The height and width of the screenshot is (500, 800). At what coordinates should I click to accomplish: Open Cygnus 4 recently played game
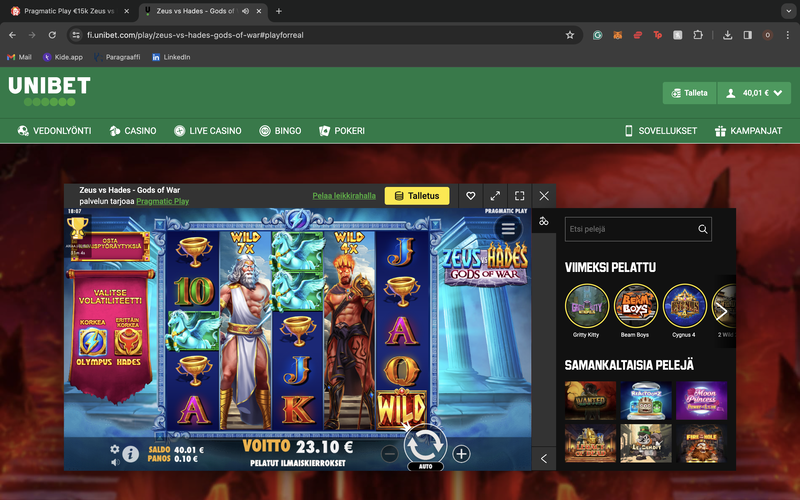click(685, 306)
